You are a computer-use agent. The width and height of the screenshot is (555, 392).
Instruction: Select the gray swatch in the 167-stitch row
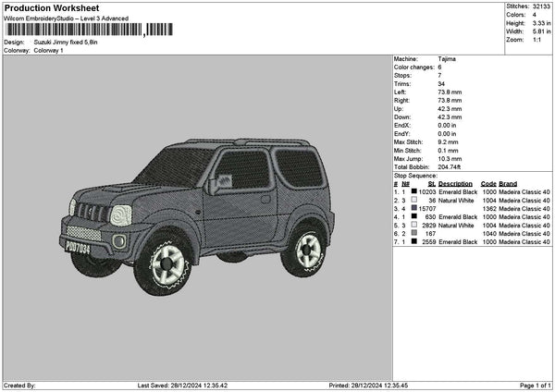(413, 233)
